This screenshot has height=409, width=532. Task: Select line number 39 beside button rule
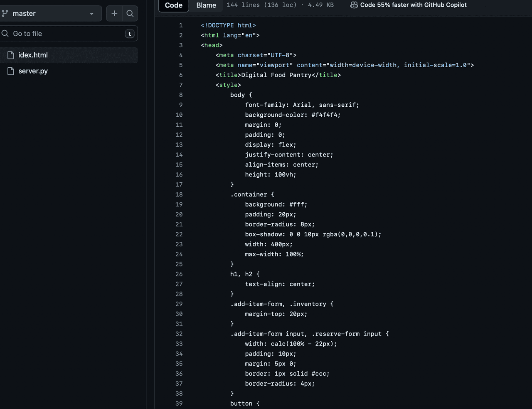(179, 404)
